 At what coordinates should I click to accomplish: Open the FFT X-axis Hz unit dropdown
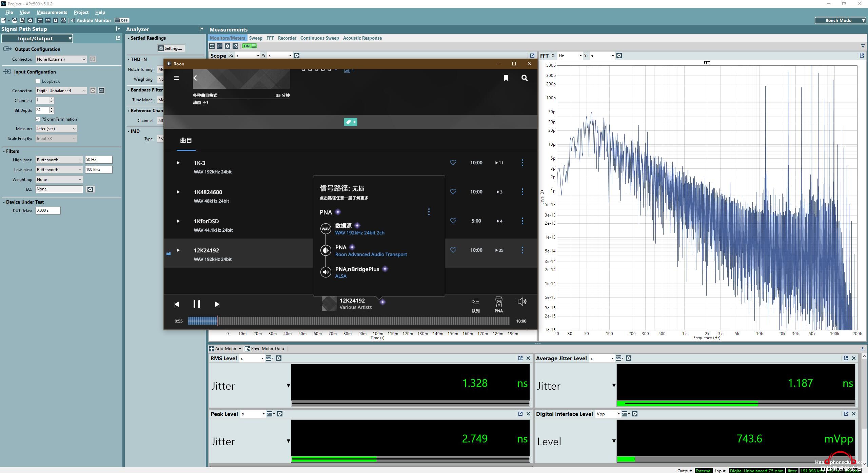tap(570, 56)
